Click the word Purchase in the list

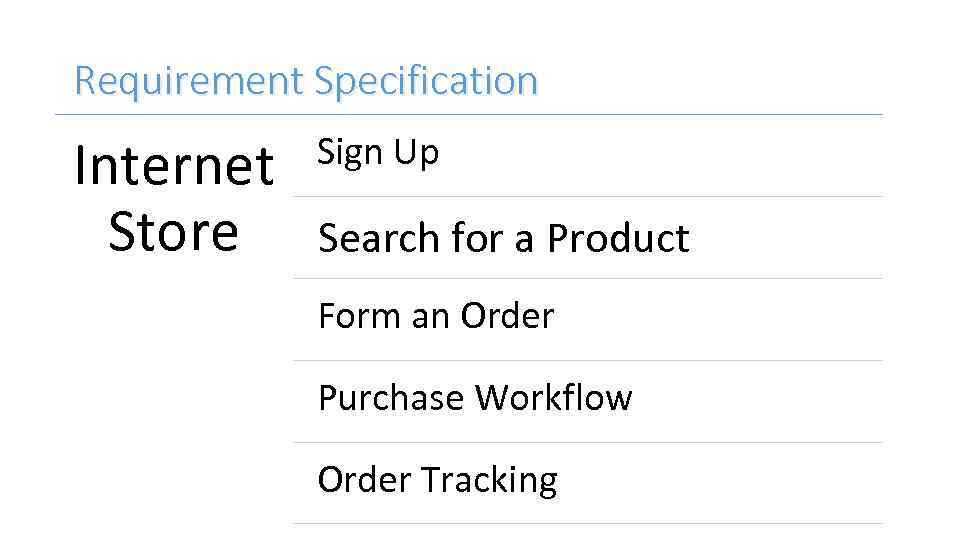coord(391,398)
